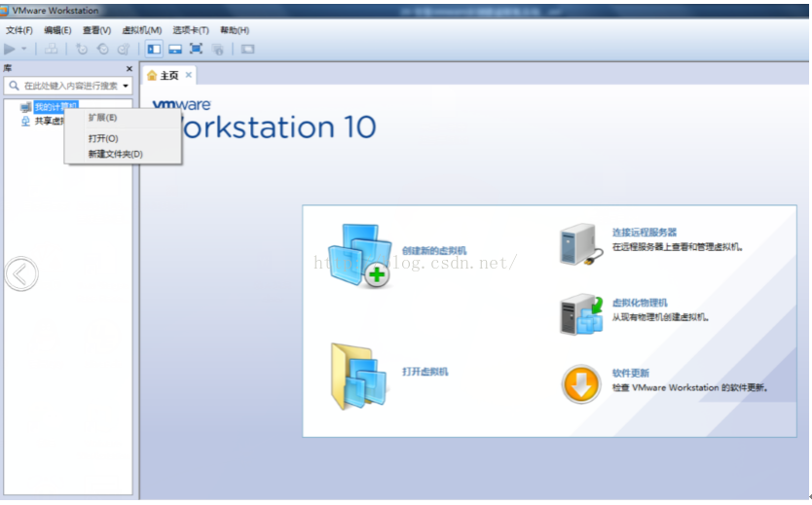
Task: Click the 连接远程服务器 link
Action: (645, 233)
